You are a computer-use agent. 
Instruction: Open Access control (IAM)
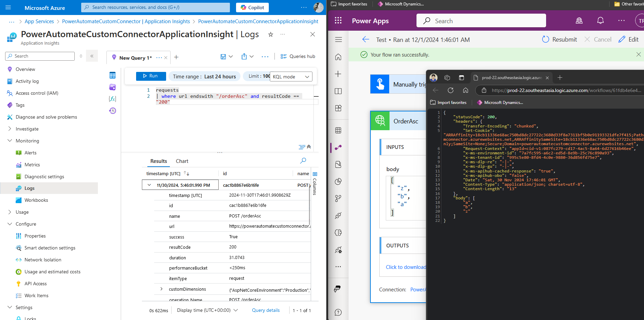[37, 93]
